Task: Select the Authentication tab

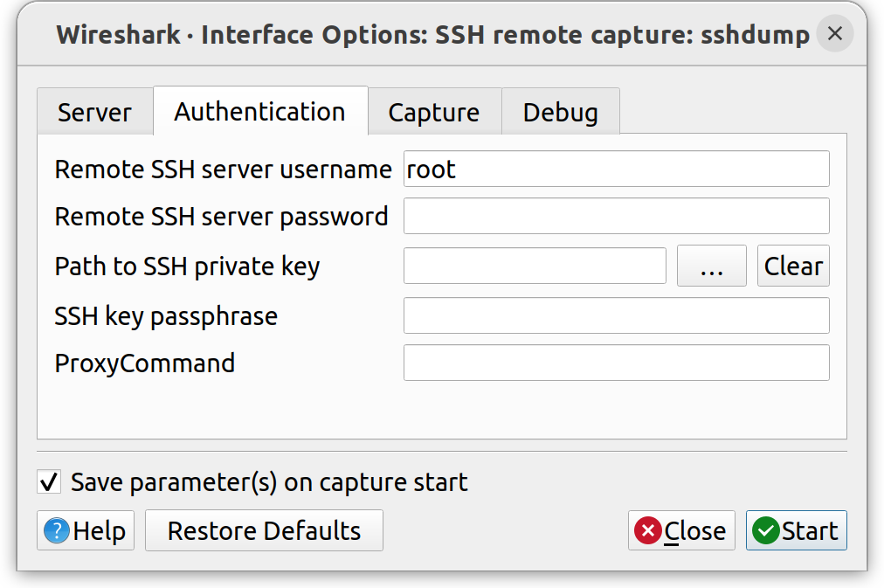Action: 259,112
